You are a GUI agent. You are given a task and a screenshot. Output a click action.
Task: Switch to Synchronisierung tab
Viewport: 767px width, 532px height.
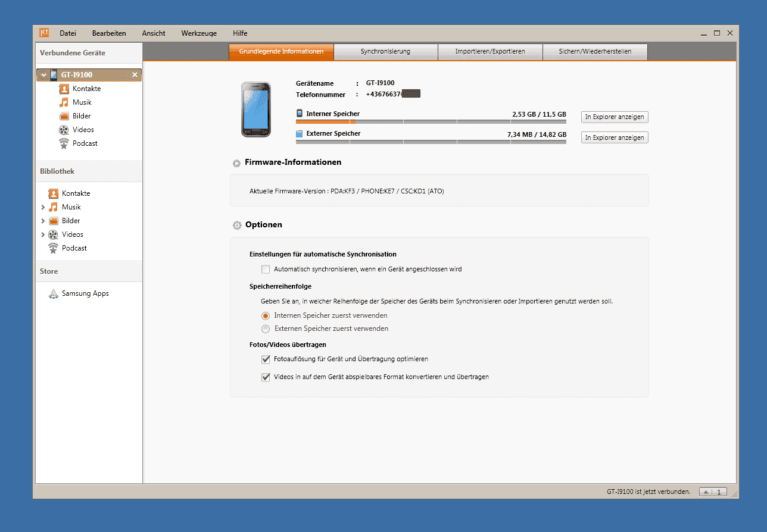[x=385, y=52]
